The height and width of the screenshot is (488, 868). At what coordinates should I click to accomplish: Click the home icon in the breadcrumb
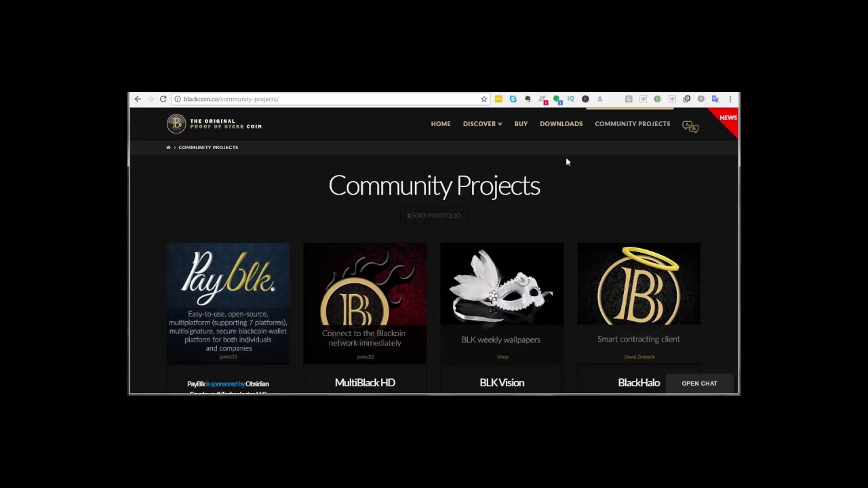coord(168,147)
